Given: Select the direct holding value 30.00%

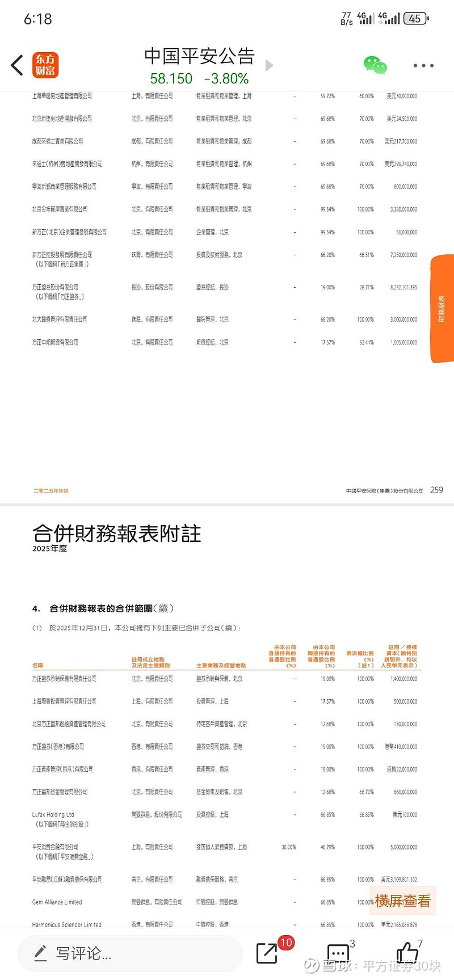Looking at the screenshot, I should tap(289, 847).
